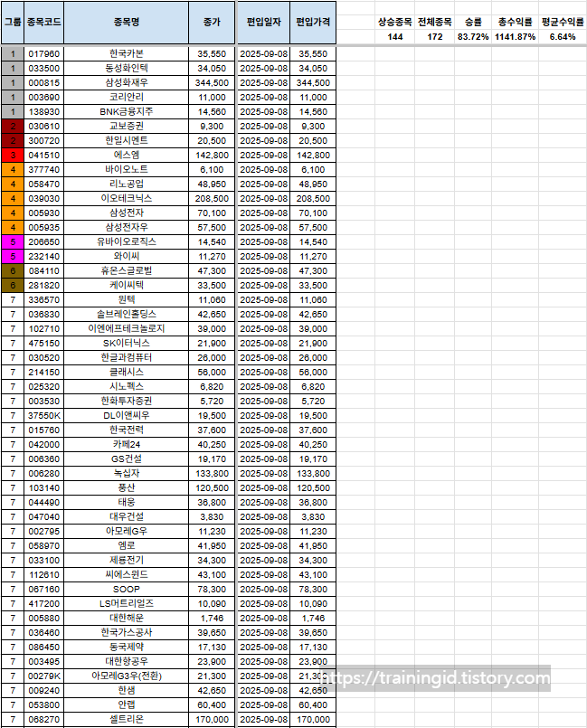Select the SOOP stock name cell
This screenshot has width=587, height=728.
127,589
